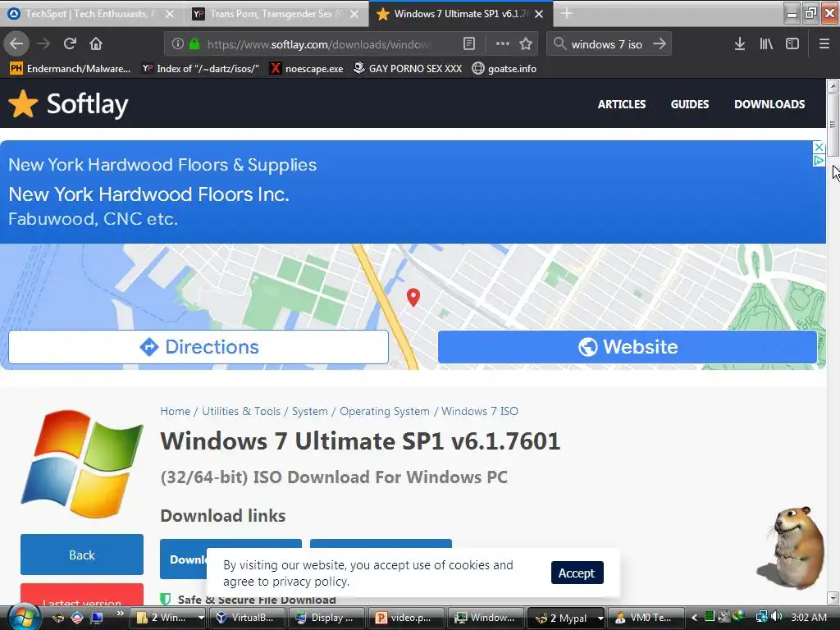Click the Windows 7 logo image
The height and width of the screenshot is (630, 840).
pos(82,463)
